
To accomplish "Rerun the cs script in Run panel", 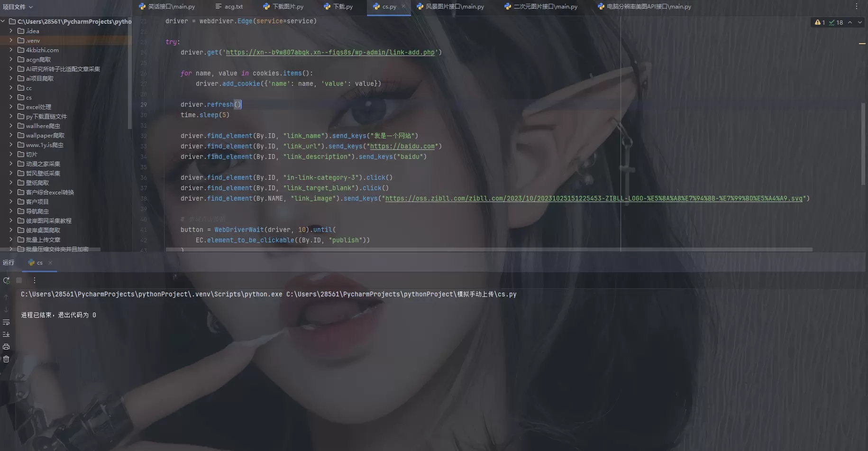I will 7,281.
